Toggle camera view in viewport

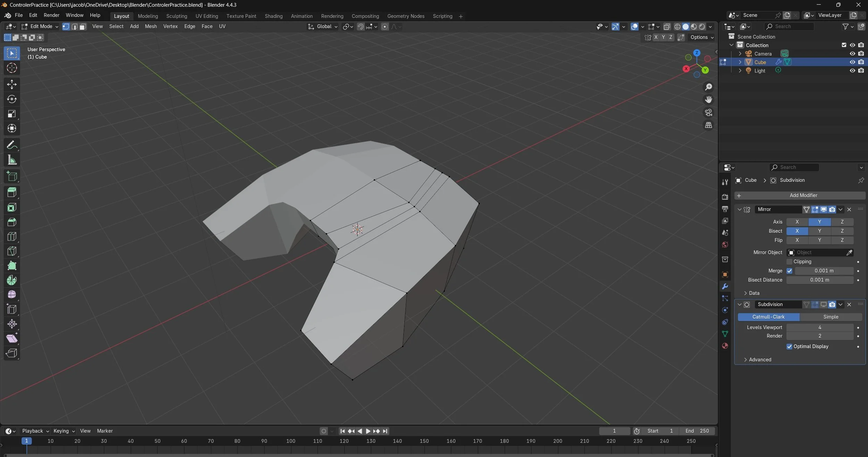[x=708, y=112]
